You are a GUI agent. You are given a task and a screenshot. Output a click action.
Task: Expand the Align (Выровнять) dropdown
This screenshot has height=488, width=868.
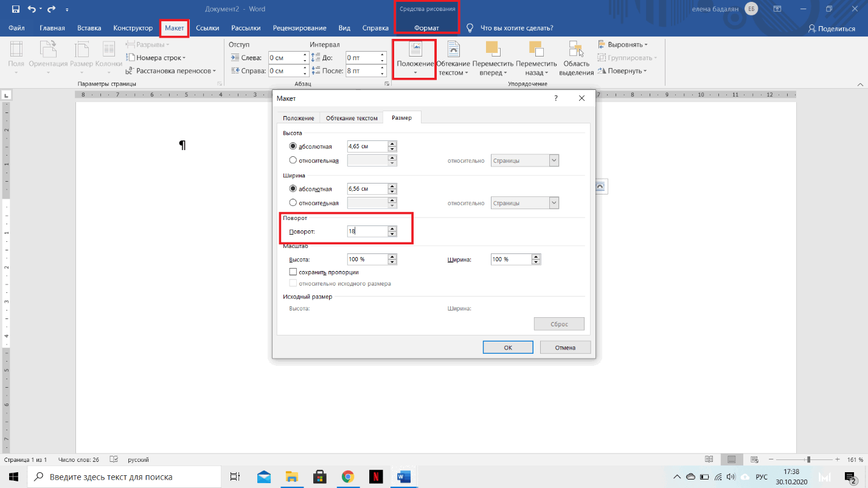point(623,44)
